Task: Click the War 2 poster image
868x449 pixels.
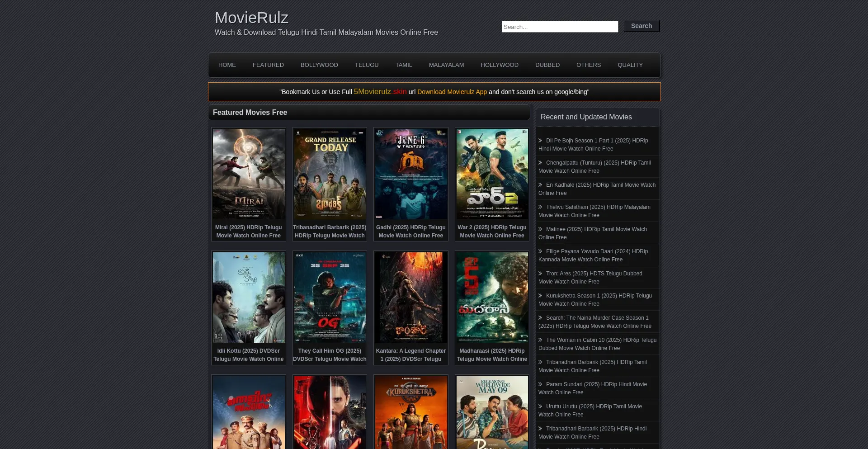Action: 492,174
